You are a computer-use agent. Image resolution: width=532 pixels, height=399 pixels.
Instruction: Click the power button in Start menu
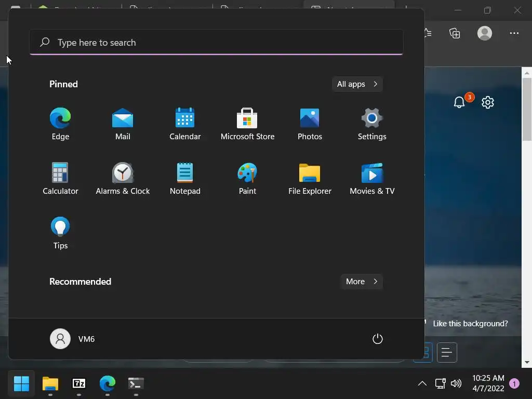[377, 339]
